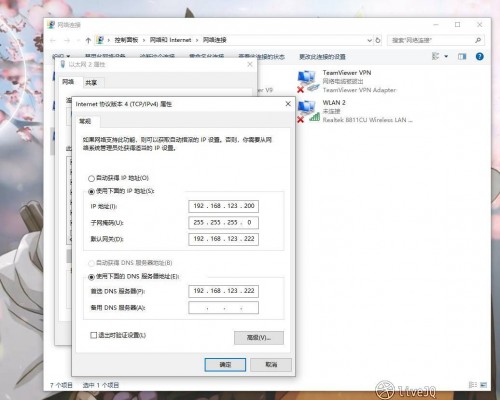Click the TeamViewer VPN name text
The image size is (500, 400).
[x=347, y=73]
